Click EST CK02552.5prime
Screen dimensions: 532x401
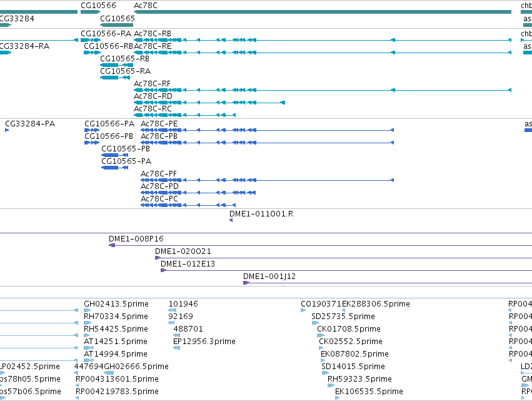tap(321, 348)
